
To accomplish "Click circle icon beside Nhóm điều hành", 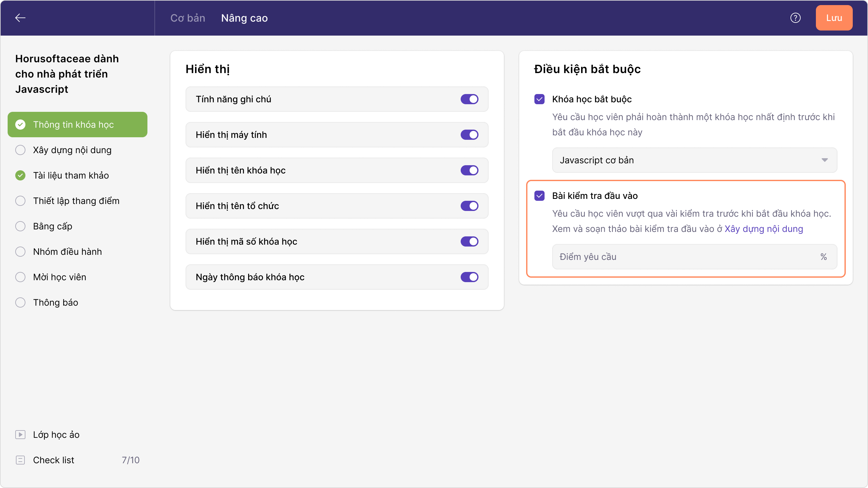I will click(20, 251).
